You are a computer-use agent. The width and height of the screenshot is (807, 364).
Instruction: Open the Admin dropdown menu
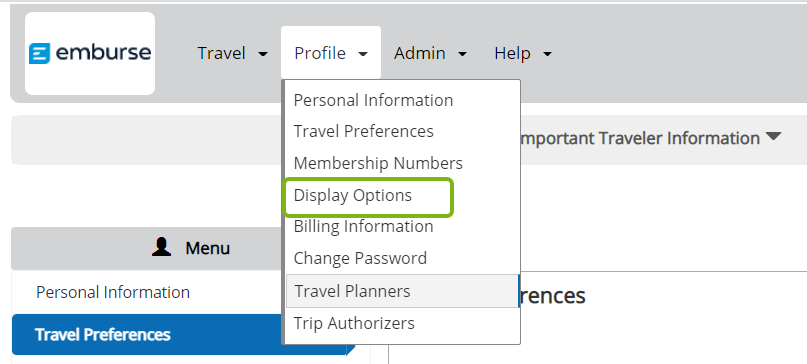click(430, 53)
